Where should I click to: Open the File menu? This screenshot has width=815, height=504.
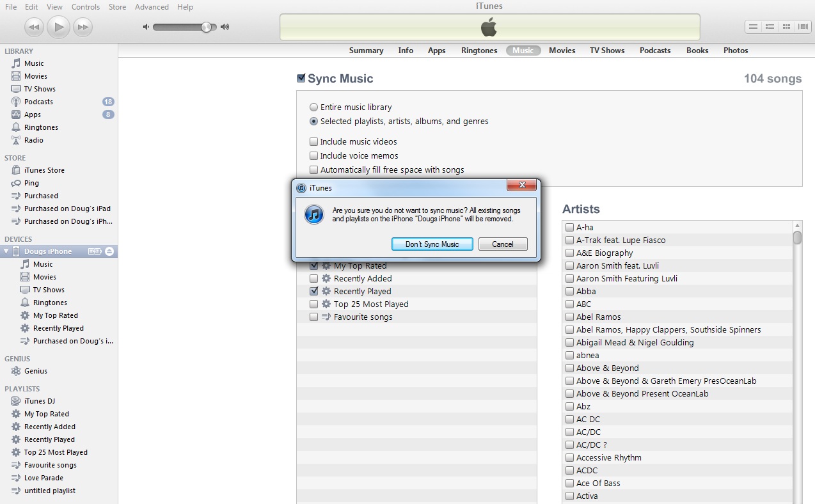(11, 7)
